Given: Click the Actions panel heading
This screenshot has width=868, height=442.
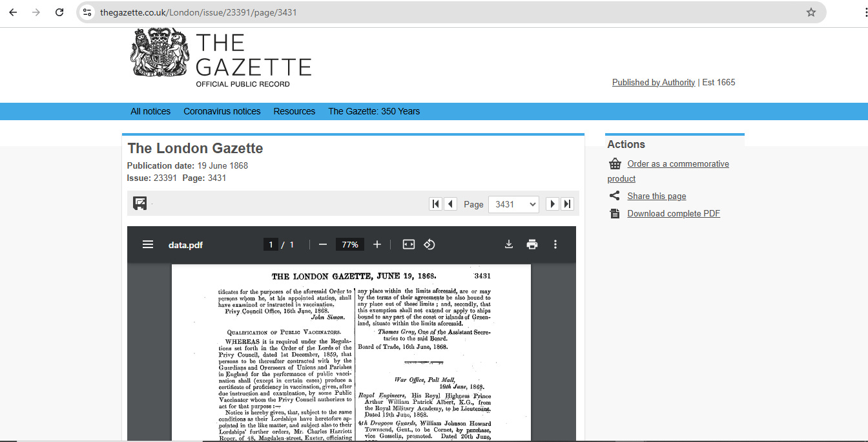Looking at the screenshot, I should tap(626, 144).
